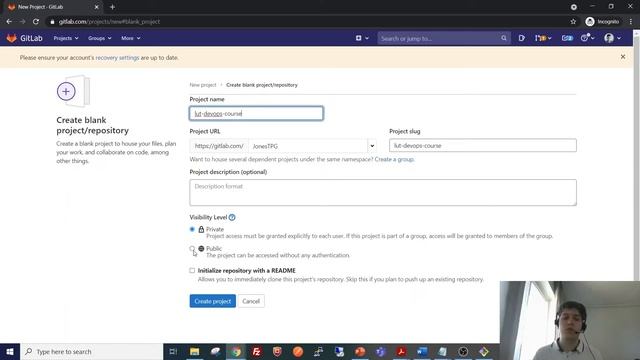Click the Windows taskbar search box
Image resolution: width=640 pixels, height=360 pixels.
pyautogui.click(x=91, y=351)
